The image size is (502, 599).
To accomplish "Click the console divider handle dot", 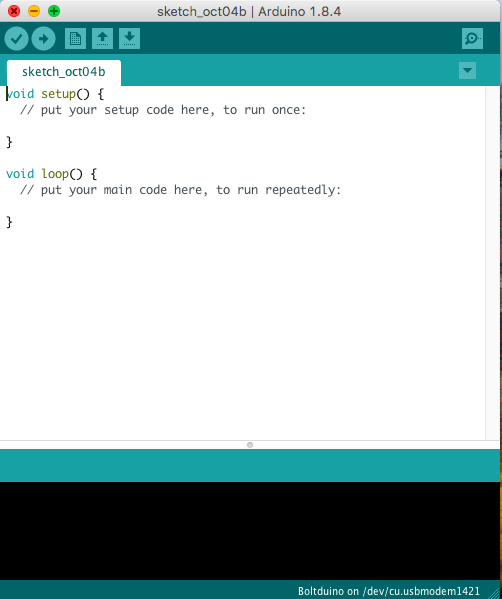I will 250,445.
